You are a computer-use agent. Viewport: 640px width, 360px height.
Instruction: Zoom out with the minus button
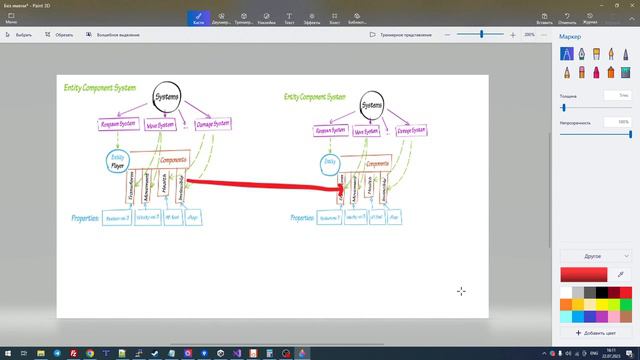click(x=447, y=35)
